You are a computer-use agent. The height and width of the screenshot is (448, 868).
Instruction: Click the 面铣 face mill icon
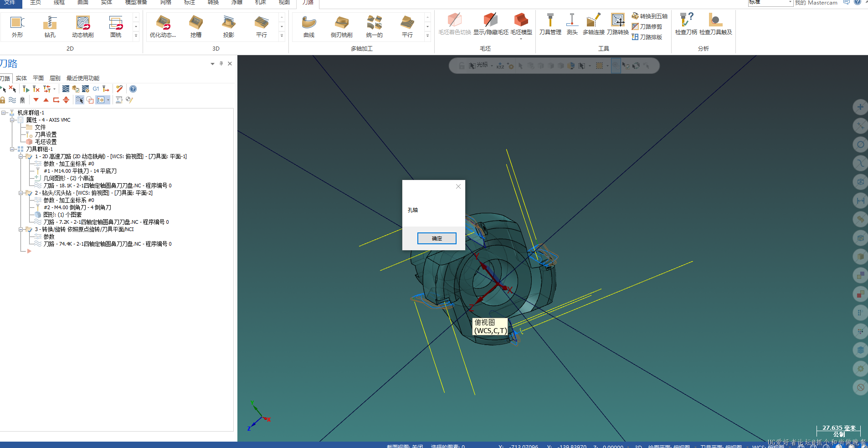click(116, 27)
